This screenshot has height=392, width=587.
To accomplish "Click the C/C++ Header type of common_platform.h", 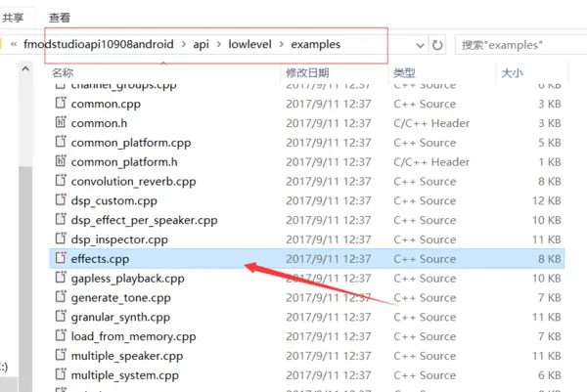I will tap(431, 162).
